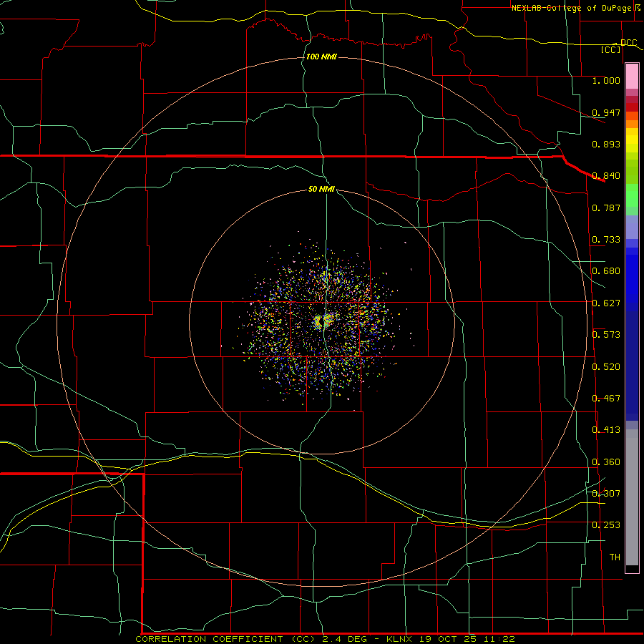Image resolution: width=644 pixels, height=644 pixels.
Task: Click the 50 NMI range ring label
Action: pyautogui.click(x=321, y=189)
